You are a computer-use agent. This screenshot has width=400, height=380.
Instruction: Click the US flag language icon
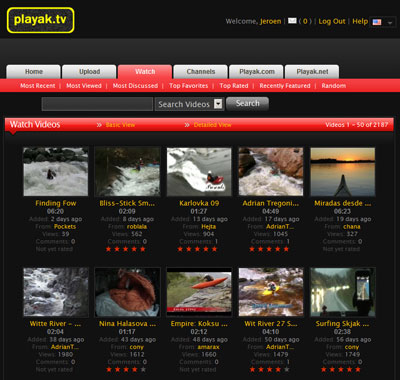(377, 22)
